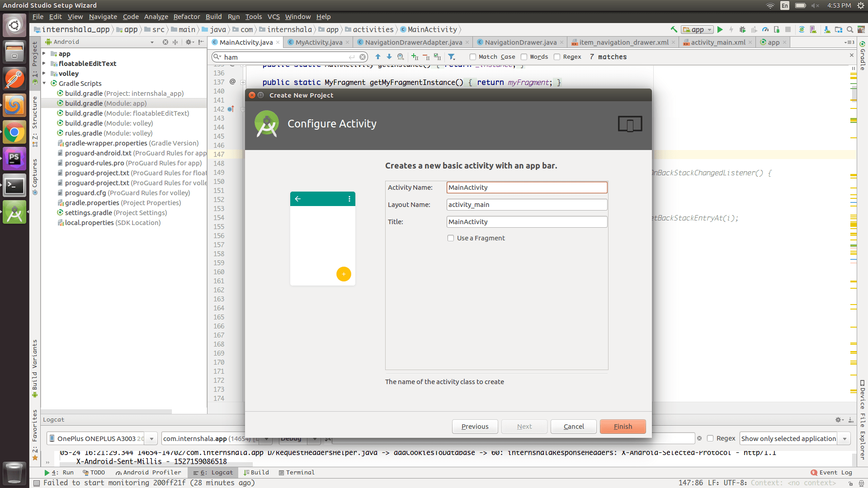
Task: Click the Previous button in the wizard
Action: click(475, 426)
